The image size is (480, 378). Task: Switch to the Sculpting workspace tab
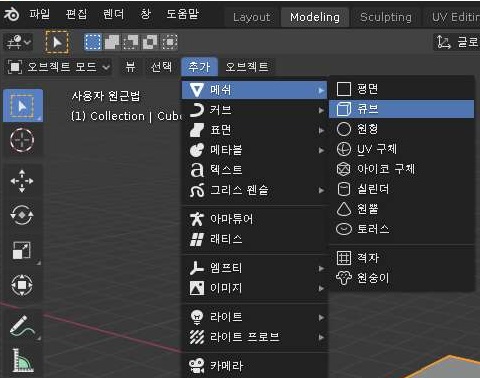pyautogui.click(x=386, y=17)
